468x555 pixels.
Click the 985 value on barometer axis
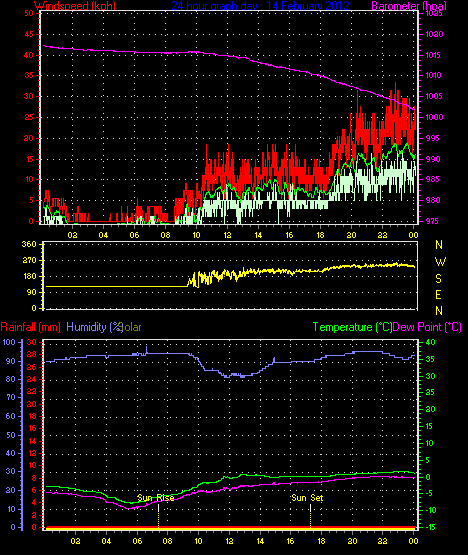point(432,179)
